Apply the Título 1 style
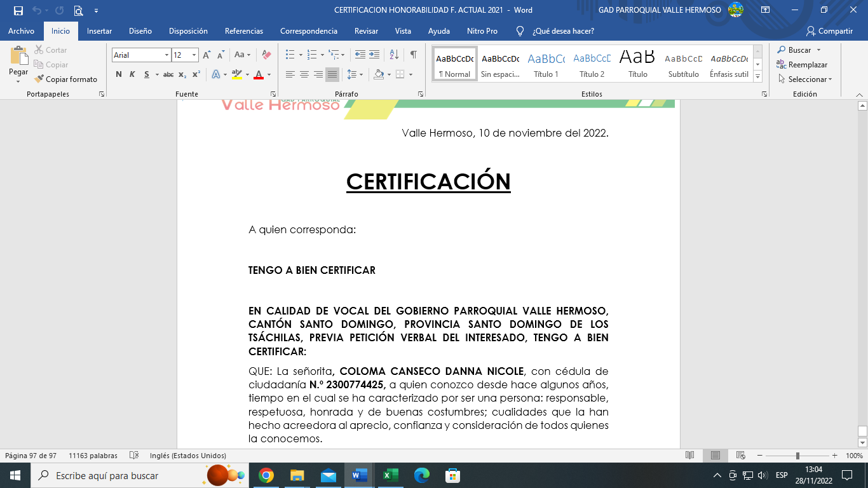This screenshot has width=868, height=488. click(x=546, y=64)
